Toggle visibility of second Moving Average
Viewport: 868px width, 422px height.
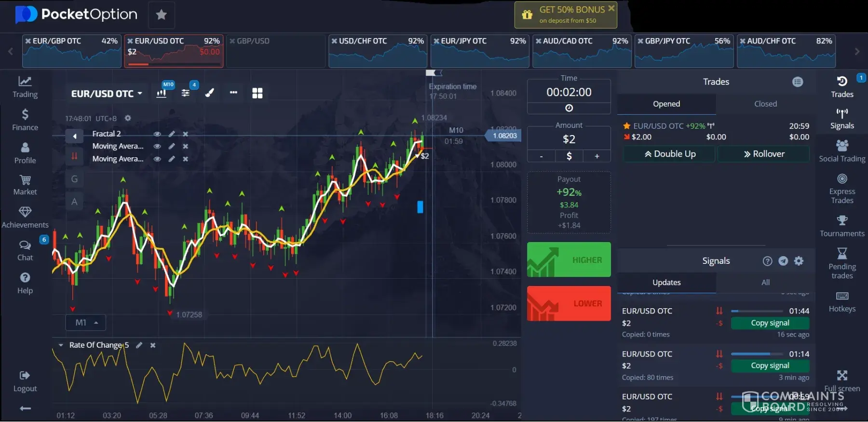[x=157, y=159]
